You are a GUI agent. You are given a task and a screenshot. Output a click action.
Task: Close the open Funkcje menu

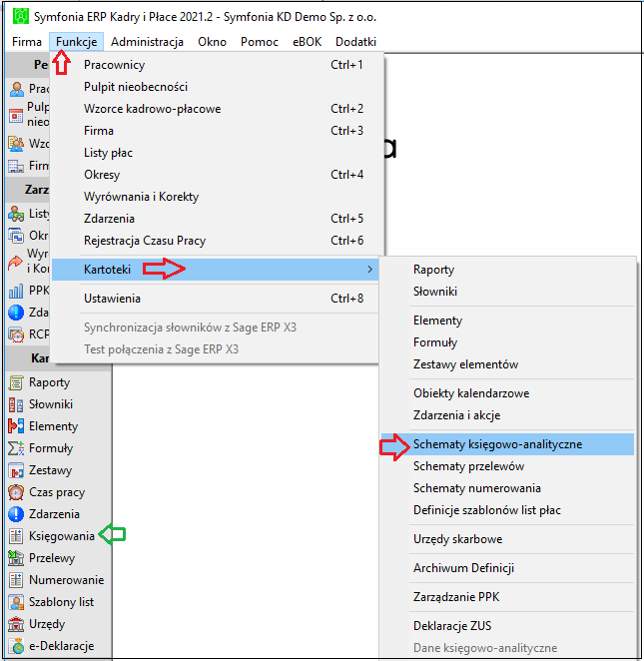click(x=76, y=42)
